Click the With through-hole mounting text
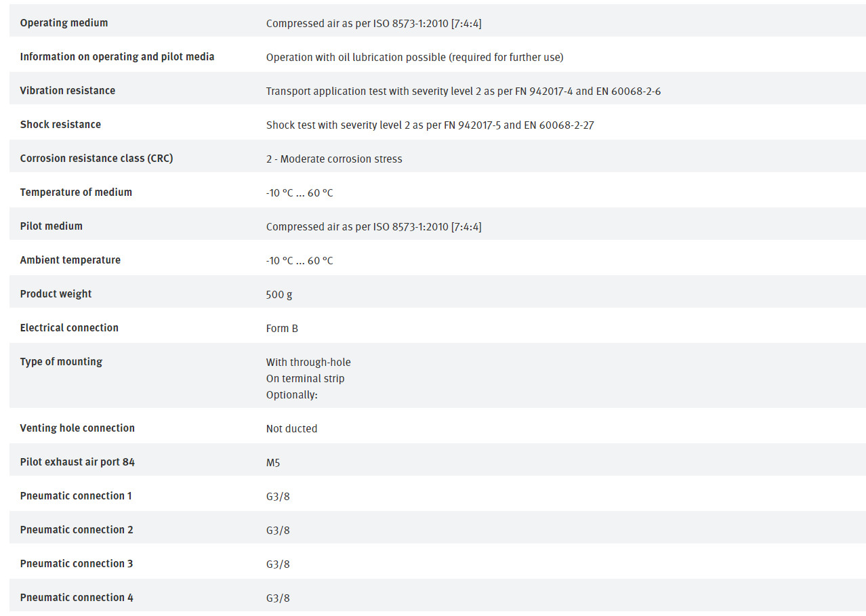Screen dimensions: 866x616 click(308, 363)
